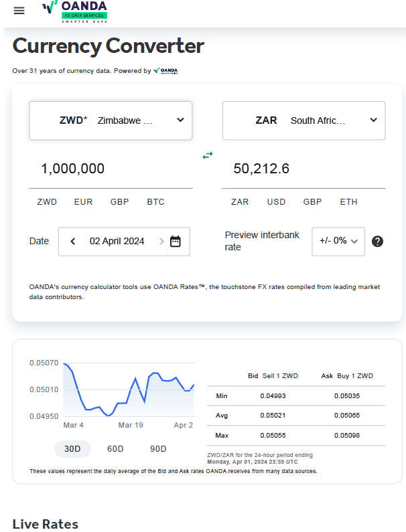This screenshot has width=406, height=532.
Task: Select GBP quick currency under target amount
Action: [x=313, y=202]
